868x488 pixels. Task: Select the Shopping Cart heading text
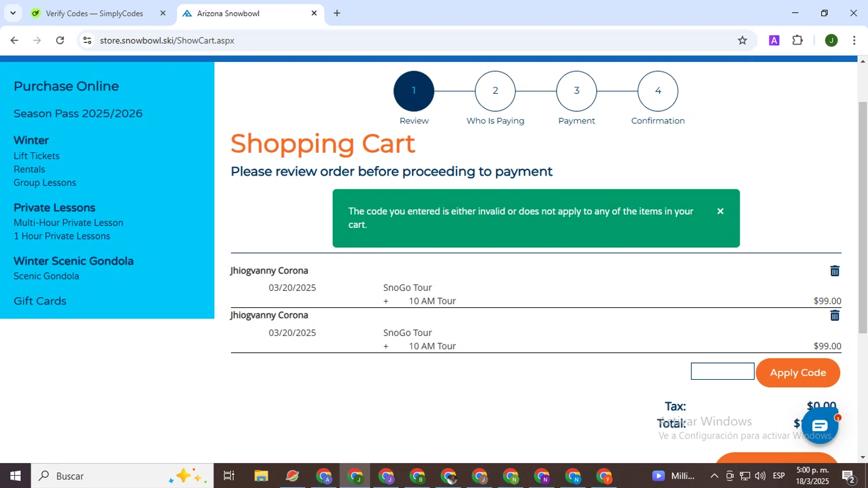pos(323,144)
